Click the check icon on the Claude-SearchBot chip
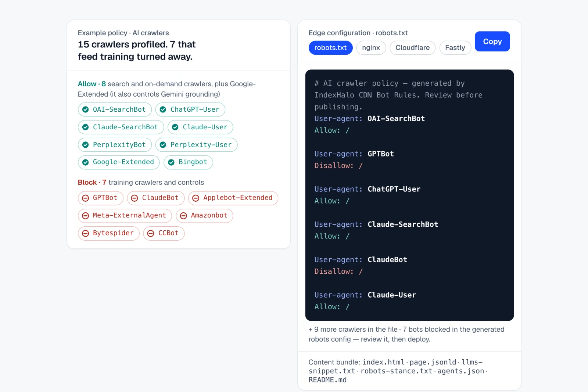This screenshot has width=588, height=392. (85, 127)
